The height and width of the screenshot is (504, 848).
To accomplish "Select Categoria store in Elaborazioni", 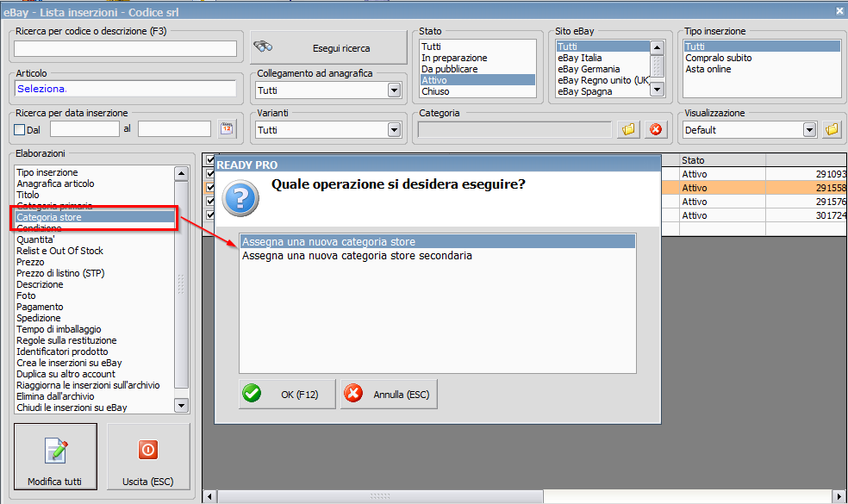I will pyautogui.click(x=95, y=217).
